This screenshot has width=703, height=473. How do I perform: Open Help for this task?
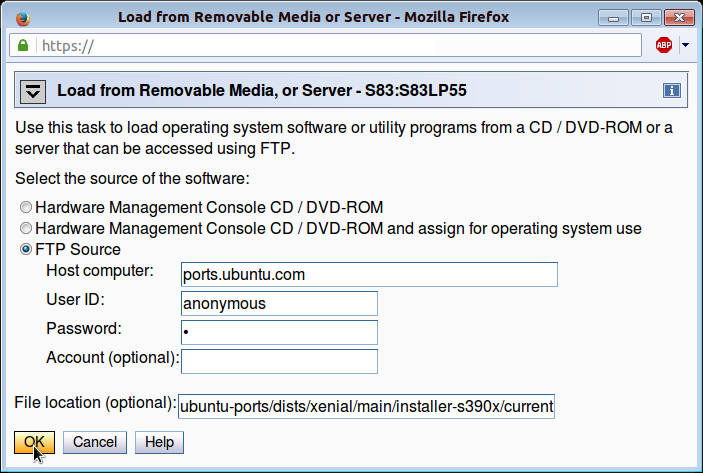pos(160,442)
